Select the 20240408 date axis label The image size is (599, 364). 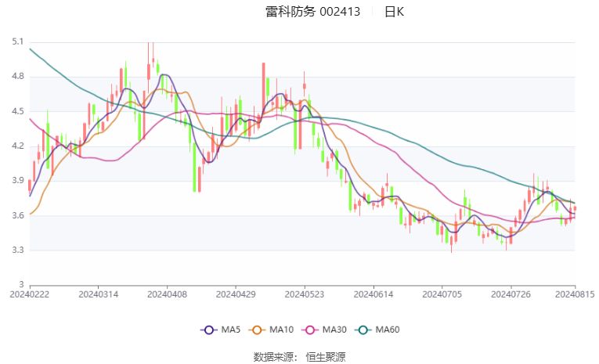(167, 294)
